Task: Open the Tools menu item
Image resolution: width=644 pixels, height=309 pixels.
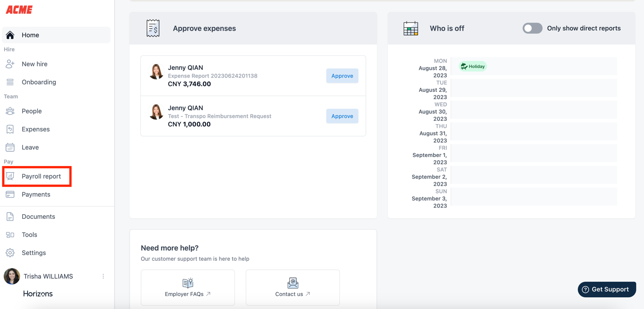Action: click(29, 235)
